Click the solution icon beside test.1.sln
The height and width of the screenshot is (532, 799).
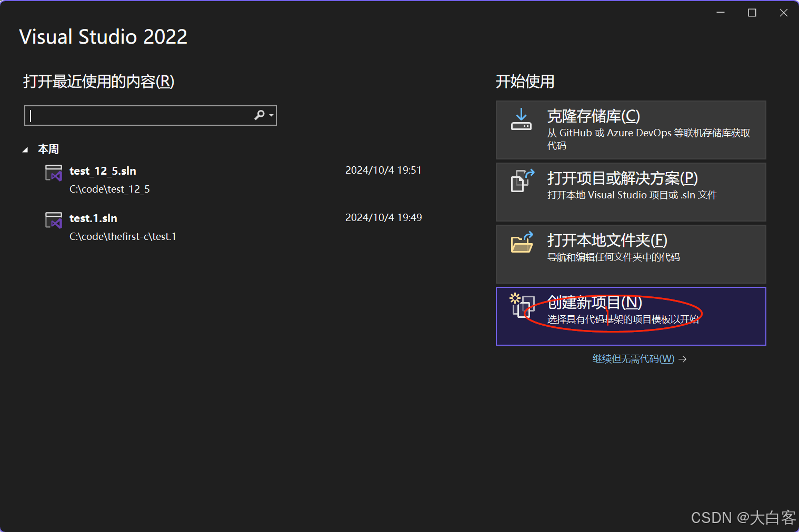(x=54, y=220)
